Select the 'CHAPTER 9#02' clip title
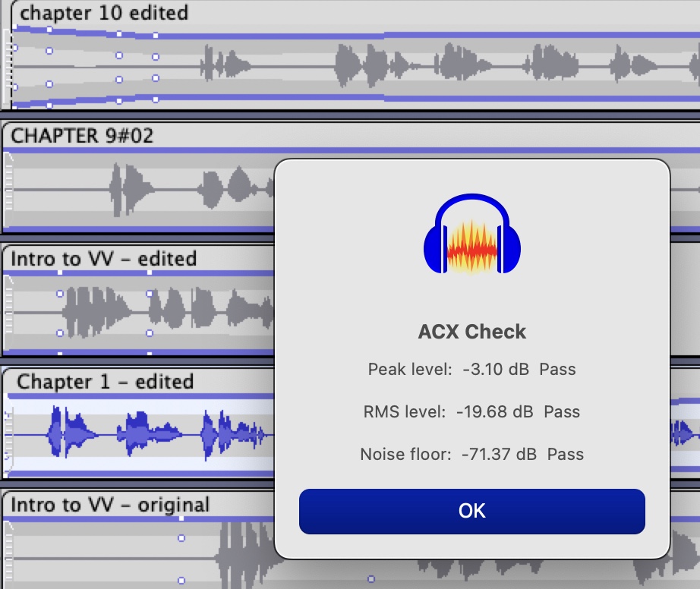Screen dimensions: 700x589 click(x=82, y=136)
